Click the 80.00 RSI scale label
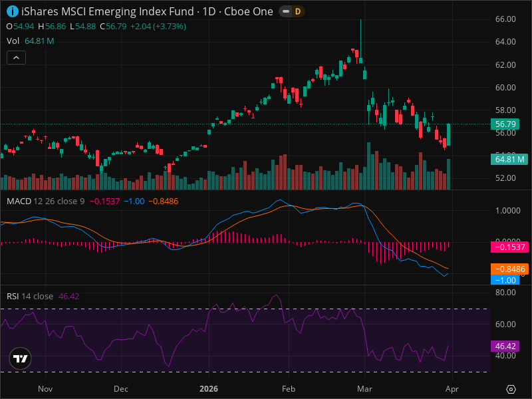532x399 pixels. [505, 293]
